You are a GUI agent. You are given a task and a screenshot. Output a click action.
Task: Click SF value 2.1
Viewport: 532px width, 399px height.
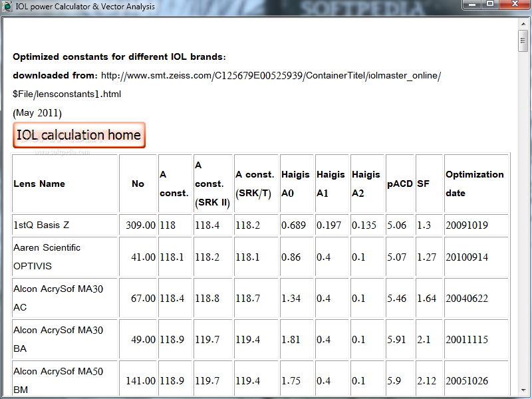(424, 339)
